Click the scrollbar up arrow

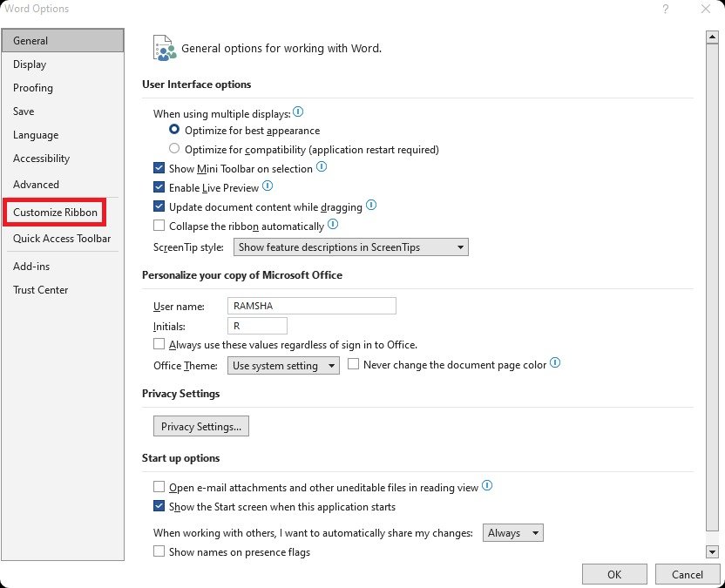coord(712,37)
